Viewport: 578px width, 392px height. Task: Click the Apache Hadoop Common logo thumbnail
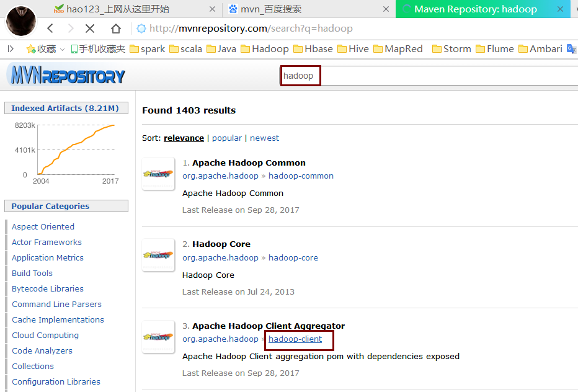point(158,174)
